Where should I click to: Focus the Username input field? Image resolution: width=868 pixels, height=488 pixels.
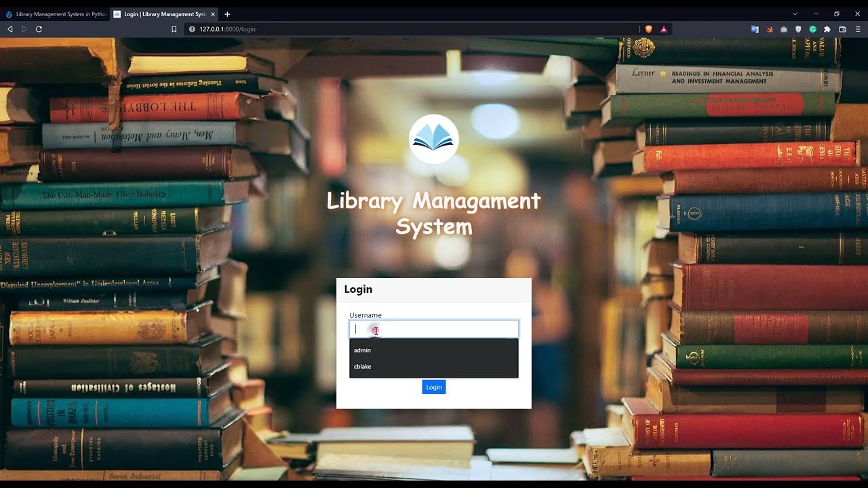pos(434,329)
